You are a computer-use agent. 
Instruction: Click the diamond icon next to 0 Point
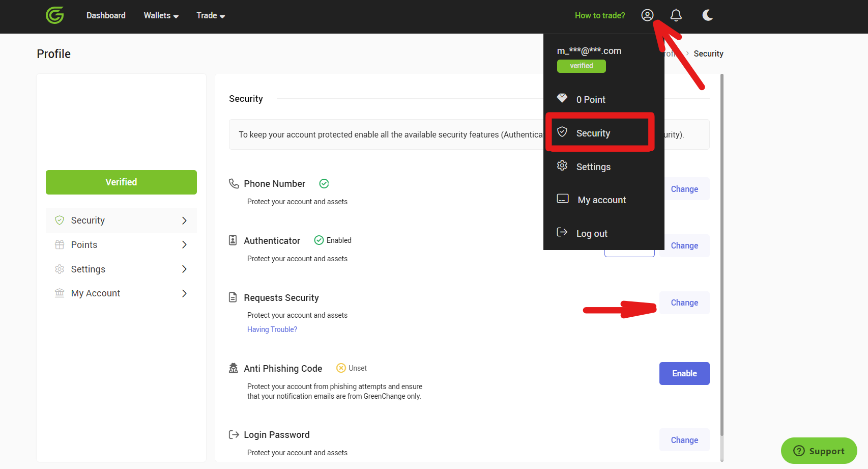point(562,98)
